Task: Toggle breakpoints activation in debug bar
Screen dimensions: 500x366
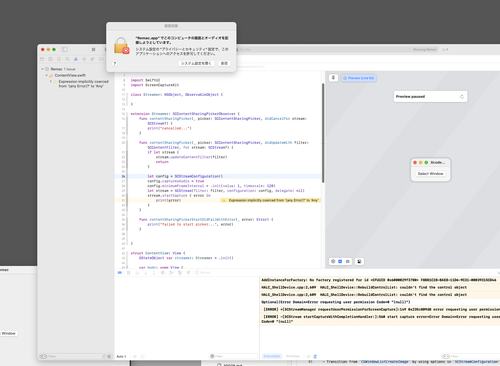Action: click(x=120, y=273)
